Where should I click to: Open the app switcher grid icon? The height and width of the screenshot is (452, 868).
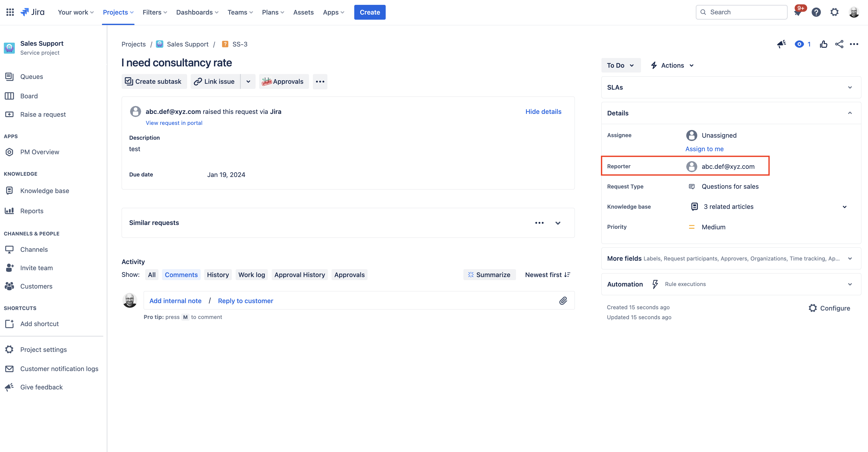pyautogui.click(x=10, y=12)
